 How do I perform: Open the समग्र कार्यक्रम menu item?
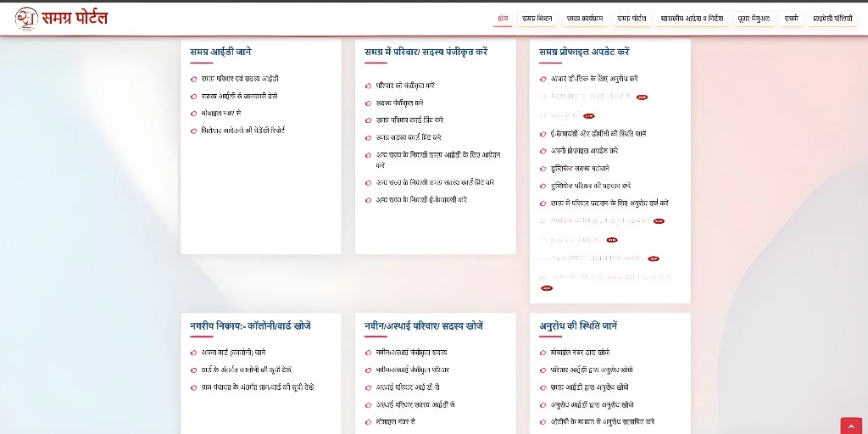[584, 19]
